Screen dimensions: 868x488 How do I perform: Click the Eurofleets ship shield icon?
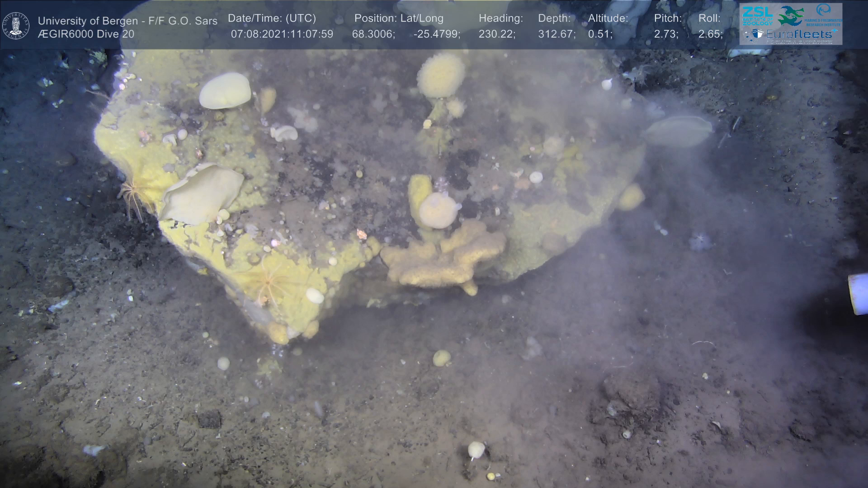pos(758,34)
